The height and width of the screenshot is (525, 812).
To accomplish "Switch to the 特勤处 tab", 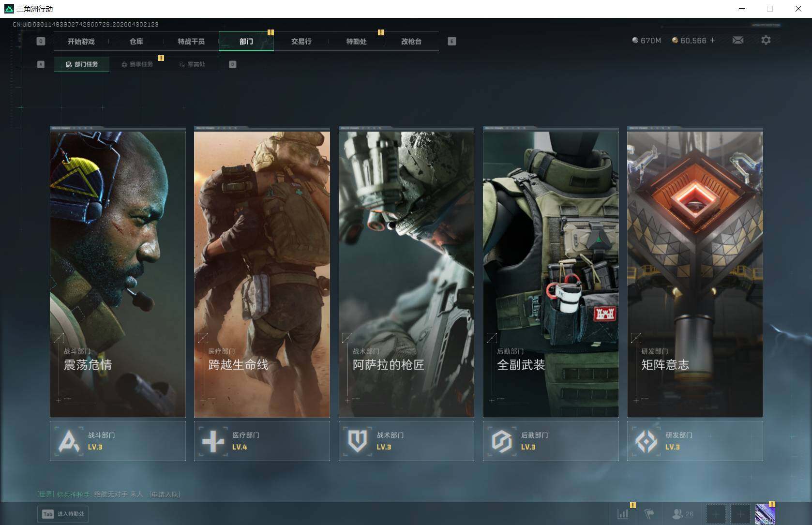I will click(x=356, y=42).
